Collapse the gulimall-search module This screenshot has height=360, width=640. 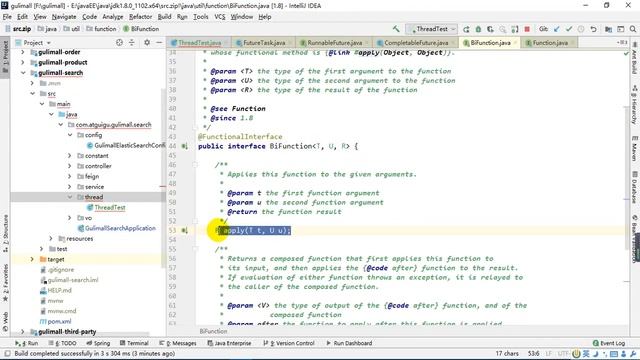tap(23, 73)
